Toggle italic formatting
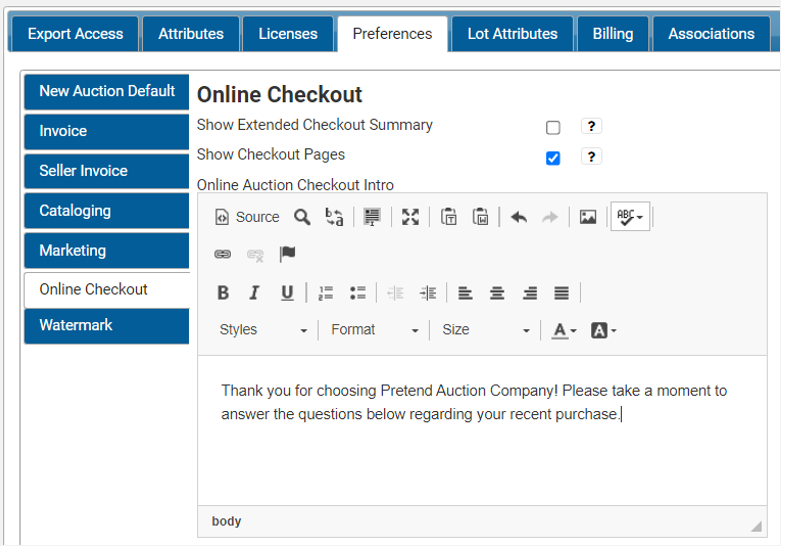This screenshot has width=789, height=551. (x=255, y=292)
